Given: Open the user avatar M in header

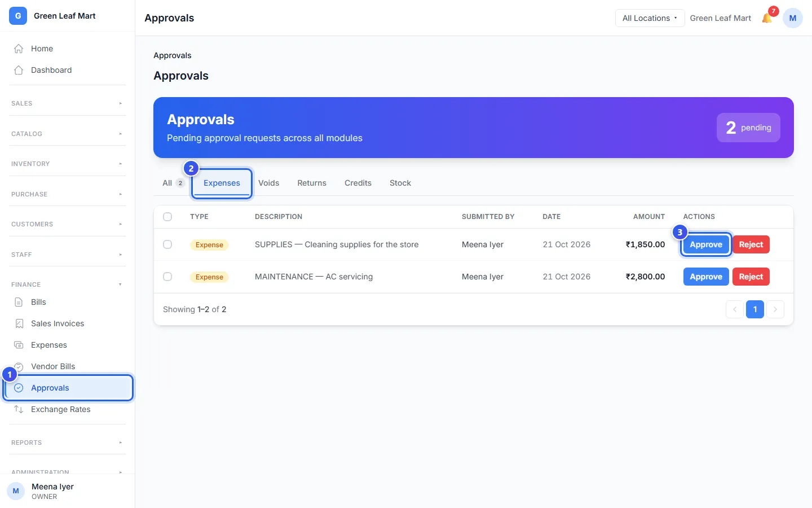Looking at the screenshot, I should pos(793,18).
